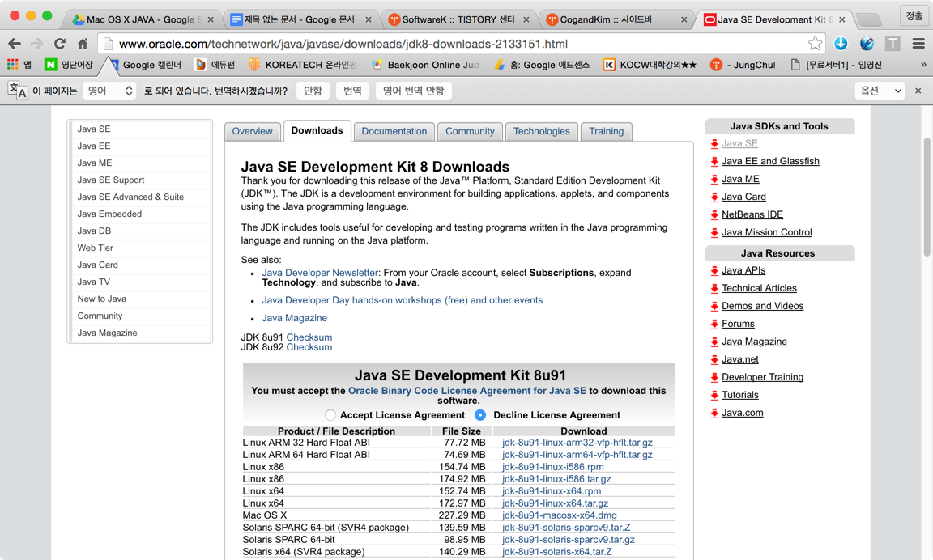Open the Training page tab

tap(607, 131)
